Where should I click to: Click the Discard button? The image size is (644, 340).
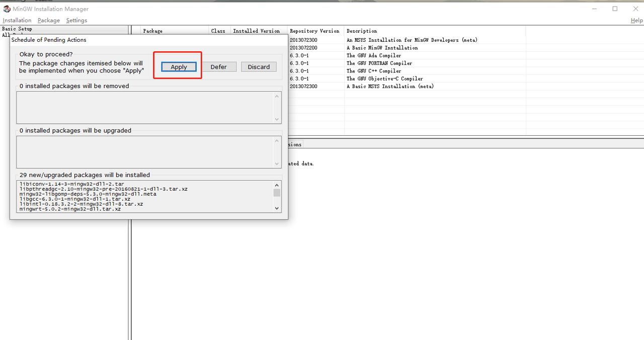point(259,67)
